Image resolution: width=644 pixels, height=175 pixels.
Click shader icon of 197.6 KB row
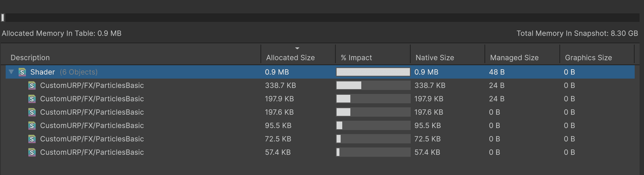tap(32, 112)
